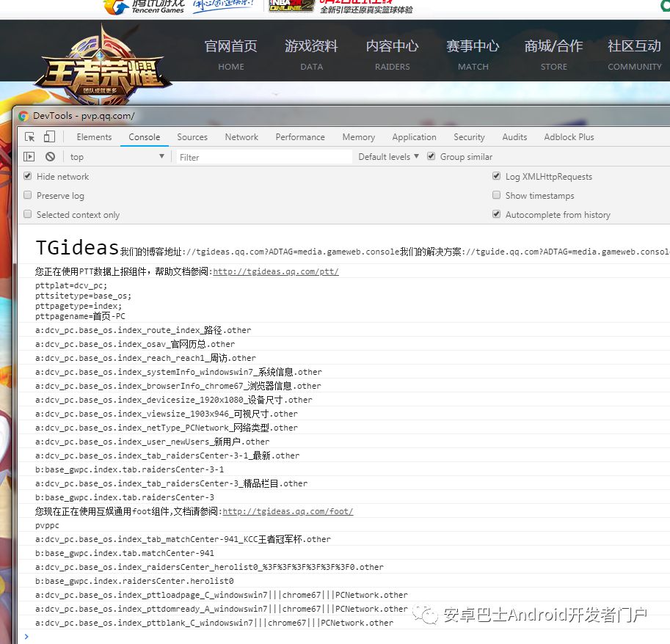
Task: Switch to the Console tab
Action: (145, 137)
